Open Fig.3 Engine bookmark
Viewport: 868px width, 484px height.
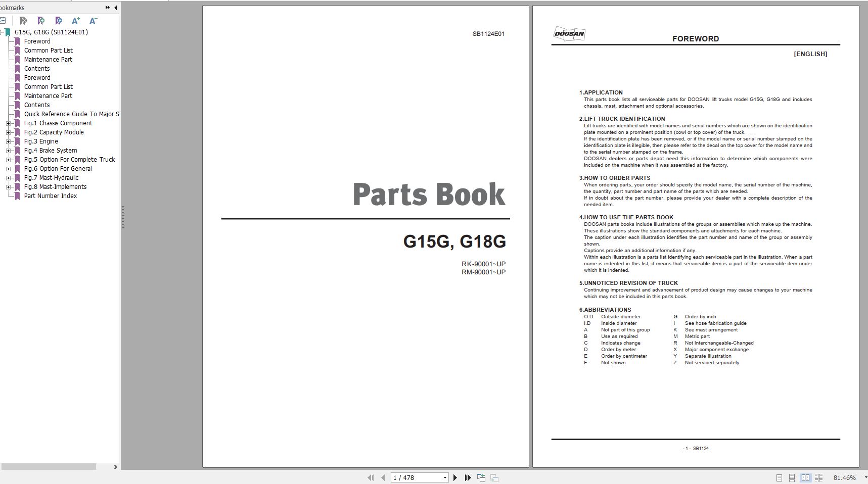[41, 141]
